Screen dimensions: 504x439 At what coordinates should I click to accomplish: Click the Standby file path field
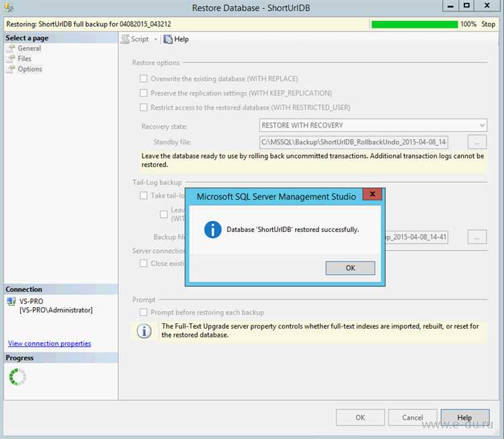354,142
